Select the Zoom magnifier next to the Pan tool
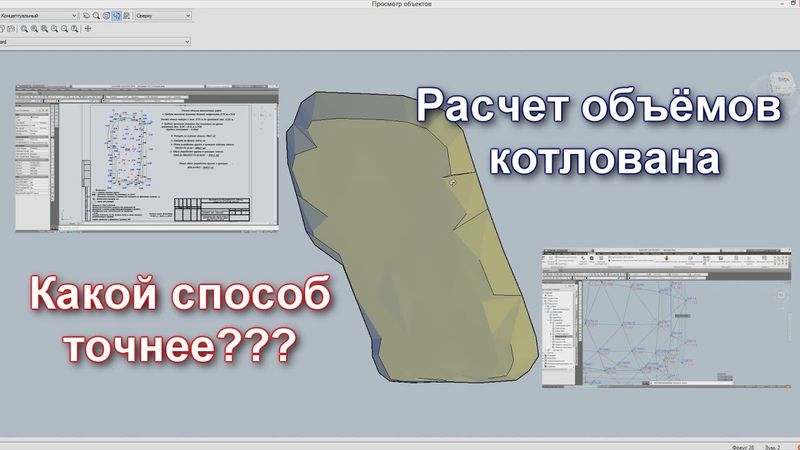Image resolution: width=800 pixels, height=450 pixels. (x=96, y=16)
